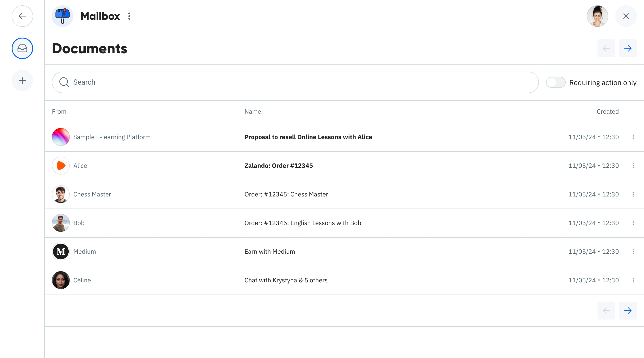The width and height of the screenshot is (644, 358).
Task: Click the From column header
Action: click(59, 112)
